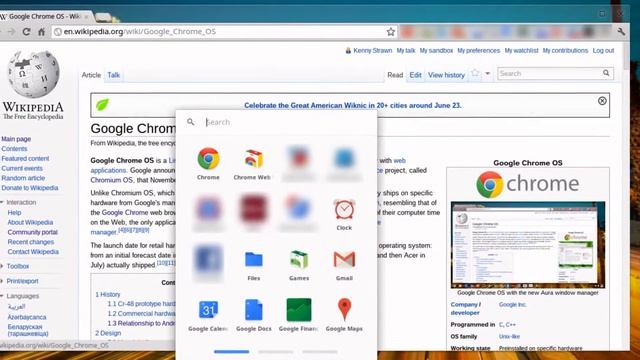Open the dropdown arrow next to watchlist star

(x=487, y=74)
